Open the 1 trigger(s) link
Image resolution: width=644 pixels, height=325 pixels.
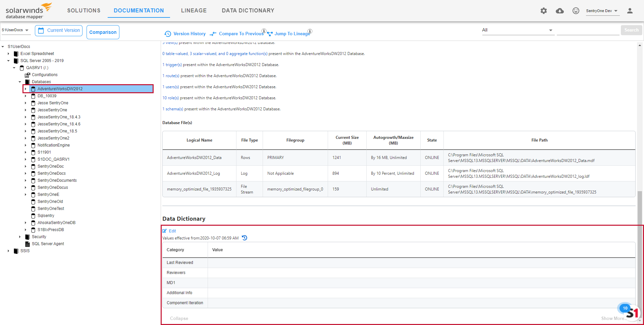click(x=172, y=65)
